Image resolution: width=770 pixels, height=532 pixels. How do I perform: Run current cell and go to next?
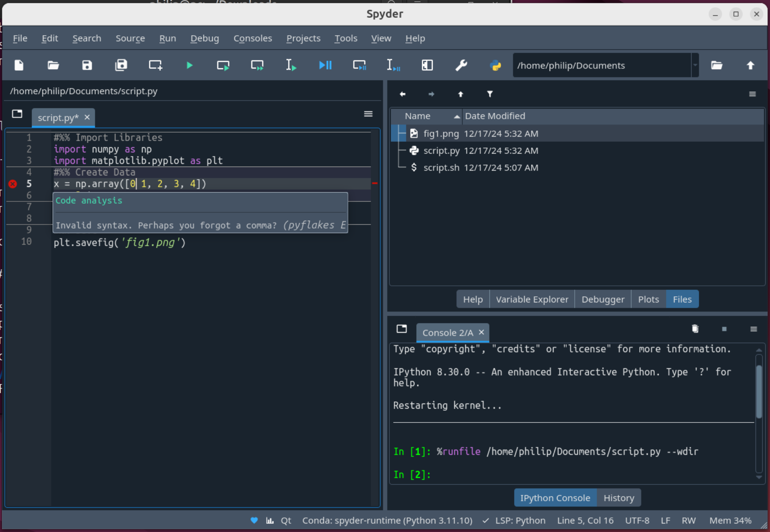(x=257, y=65)
